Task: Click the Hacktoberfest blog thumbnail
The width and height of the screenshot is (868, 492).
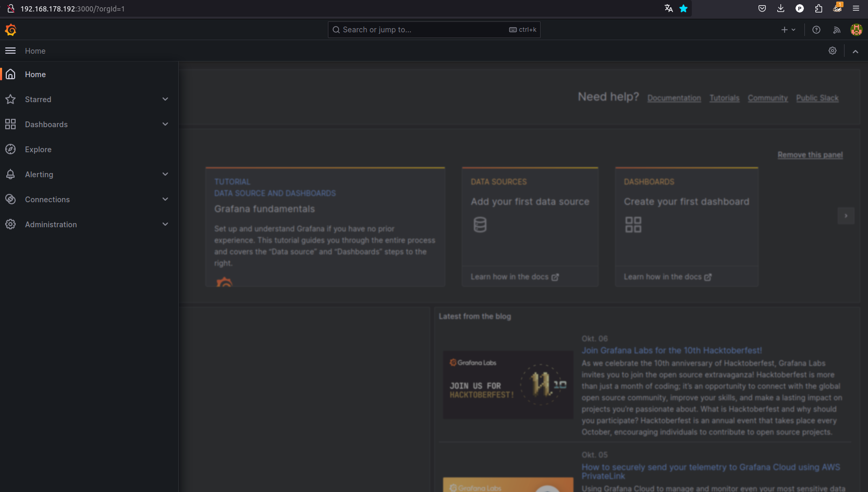Action: tap(508, 385)
